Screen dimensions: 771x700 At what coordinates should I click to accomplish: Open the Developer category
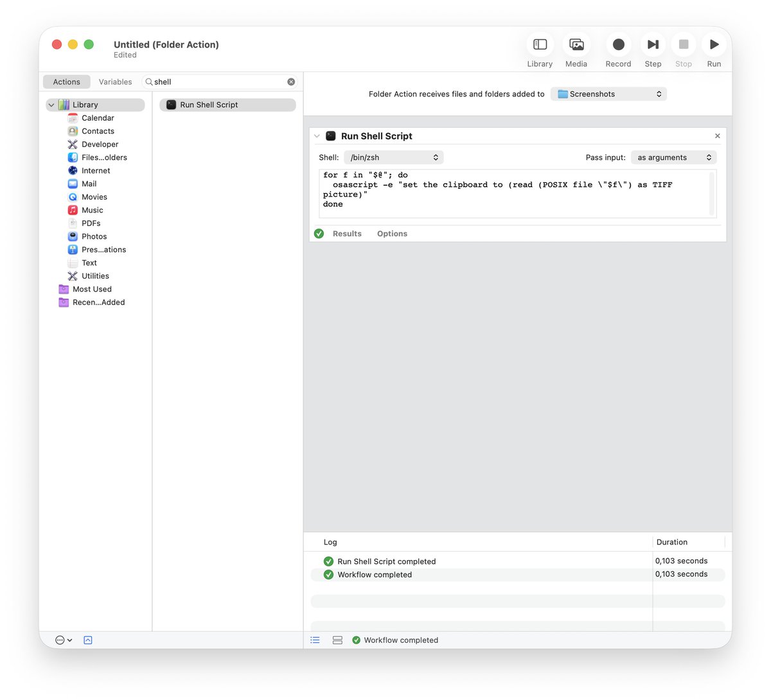point(100,144)
